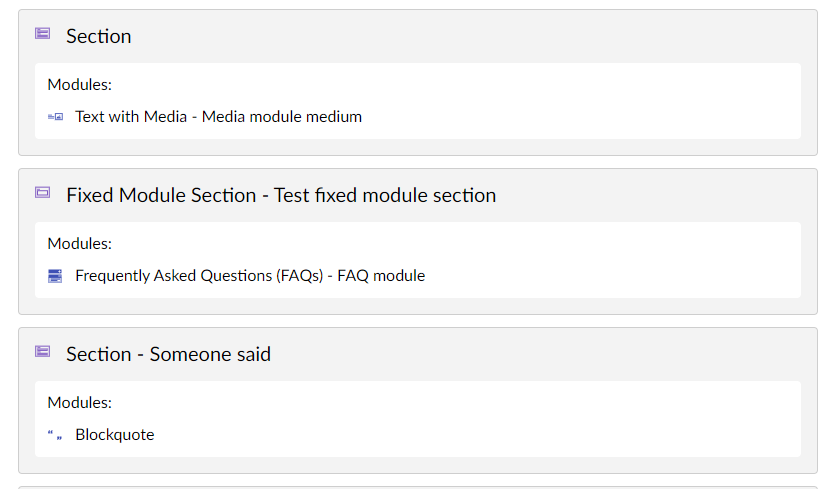Click the Modules label under Someone said section
837x489 pixels.
coord(80,403)
